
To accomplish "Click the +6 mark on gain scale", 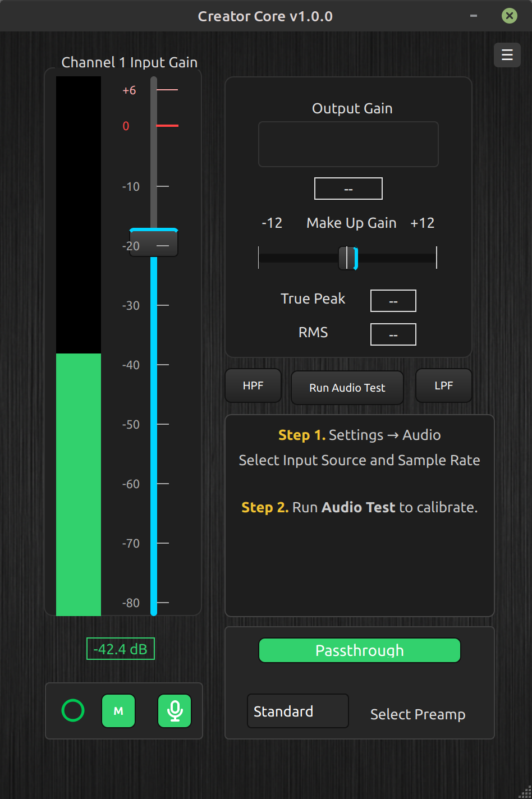I will pyautogui.click(x=130, y=90).
